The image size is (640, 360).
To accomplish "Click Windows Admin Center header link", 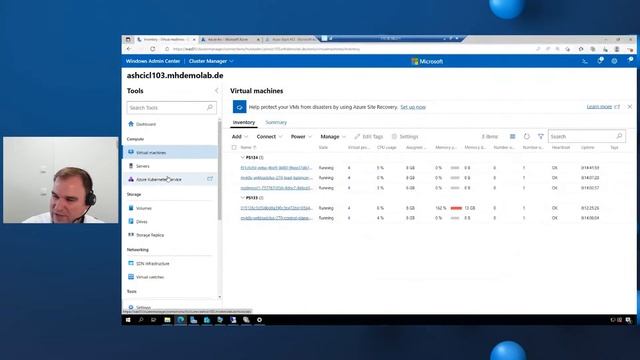I will tap(153, 61).
